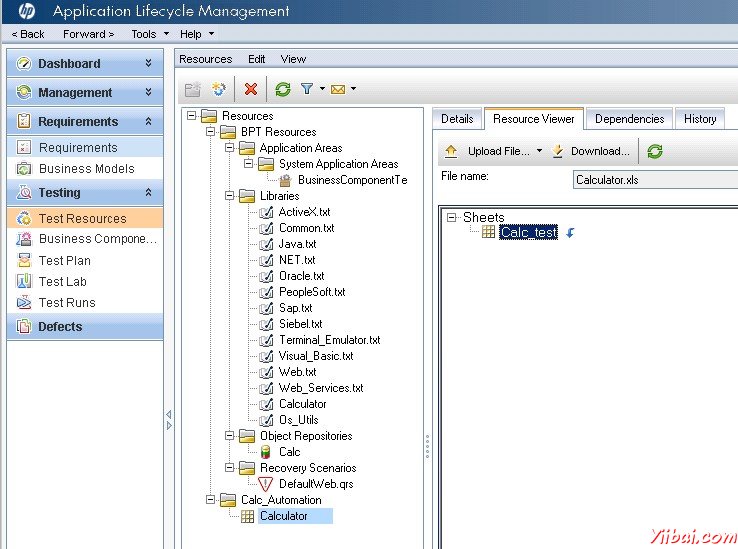738x549 pixels.
Task: Open the Filter funnel tool
Action: point(307,89)
